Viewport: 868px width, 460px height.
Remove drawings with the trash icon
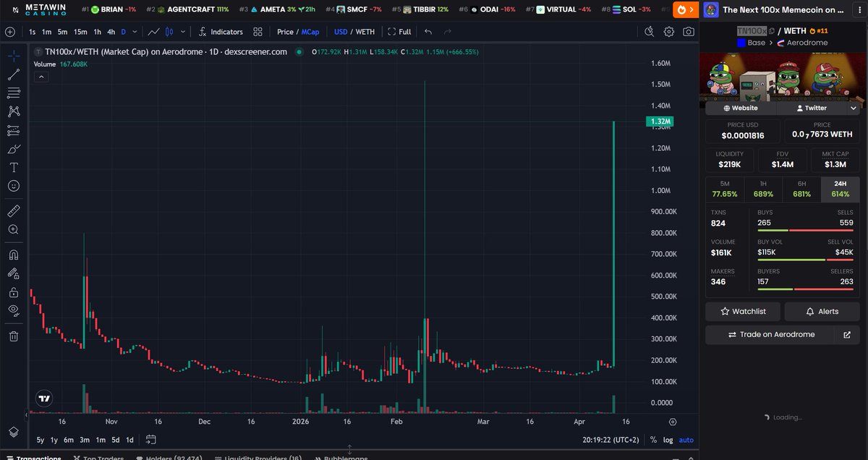click(14, 336)
